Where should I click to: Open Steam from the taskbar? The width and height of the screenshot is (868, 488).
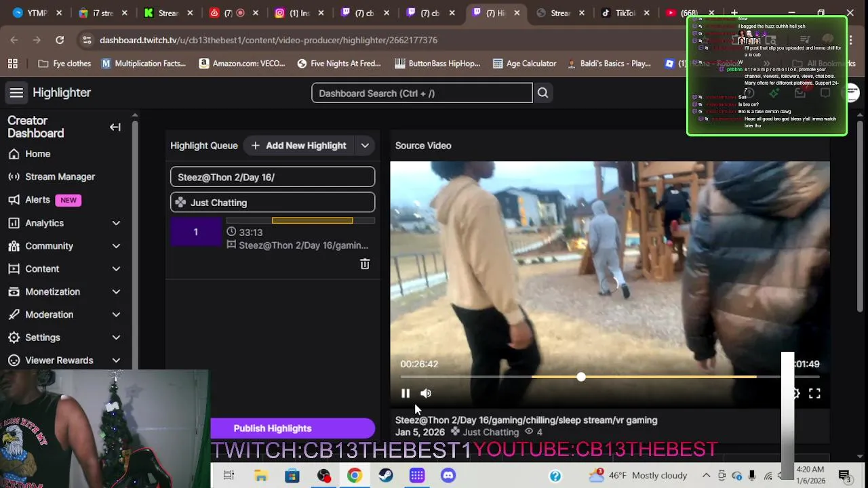pos(385,476)
